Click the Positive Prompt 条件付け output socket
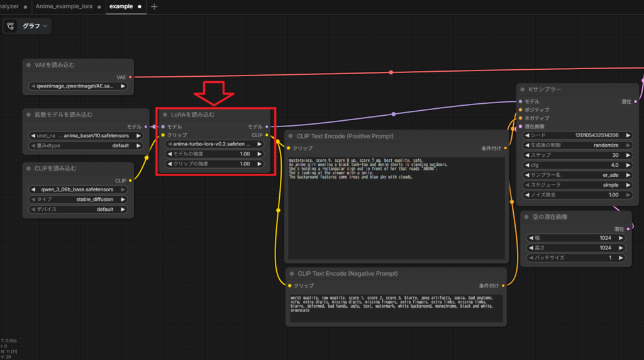The width and height of the screenshot is (644, 360). tap(505, 148)
